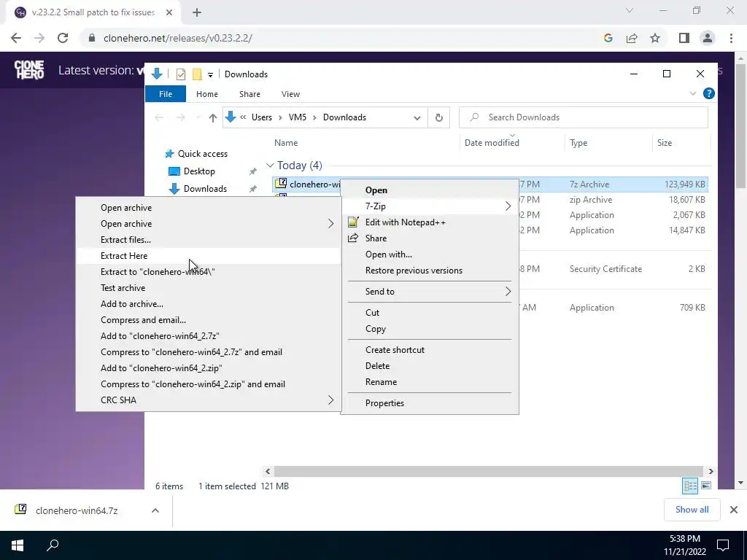Close the v.23.2.2 browser tab

(169, 13)
